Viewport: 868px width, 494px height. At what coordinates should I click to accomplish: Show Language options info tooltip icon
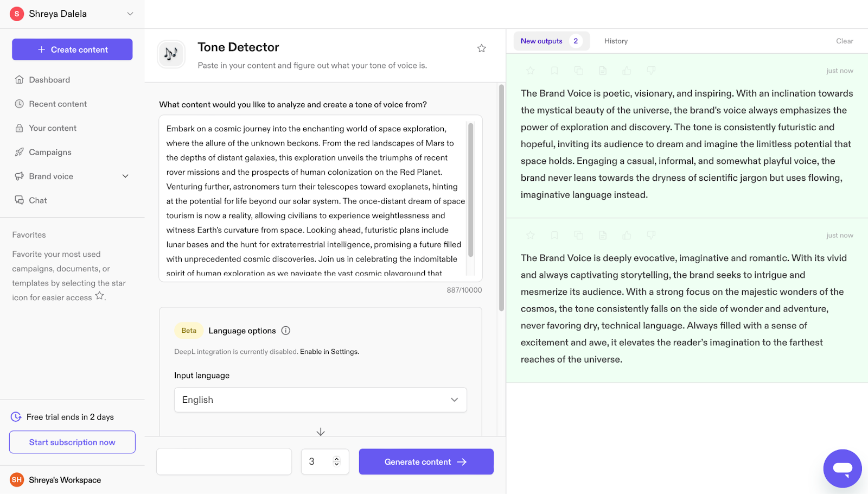[x=286, y=331]
